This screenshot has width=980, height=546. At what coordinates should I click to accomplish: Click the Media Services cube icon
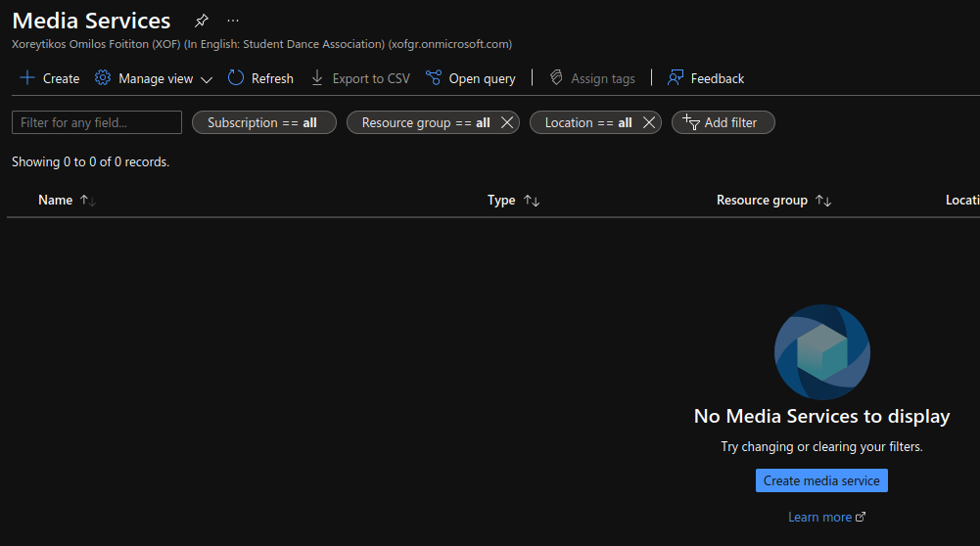click(x=821, y=351)
